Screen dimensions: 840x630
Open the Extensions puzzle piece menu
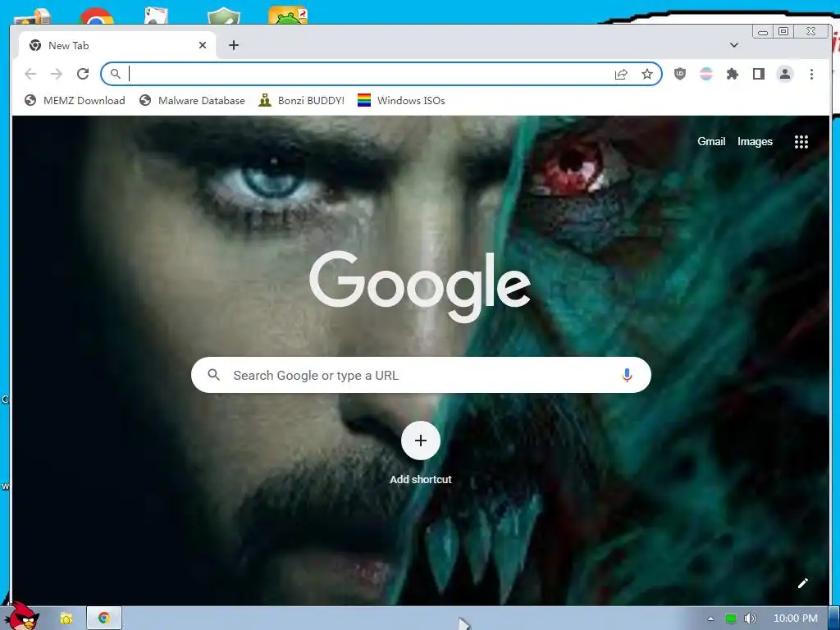(x=733, y=74)
